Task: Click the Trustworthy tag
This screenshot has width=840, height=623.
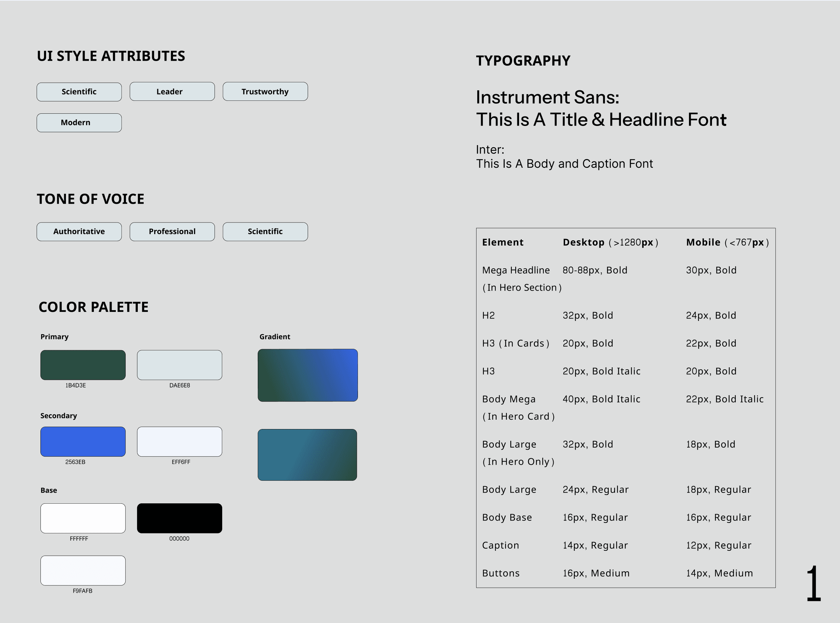Action: (265, 91)
